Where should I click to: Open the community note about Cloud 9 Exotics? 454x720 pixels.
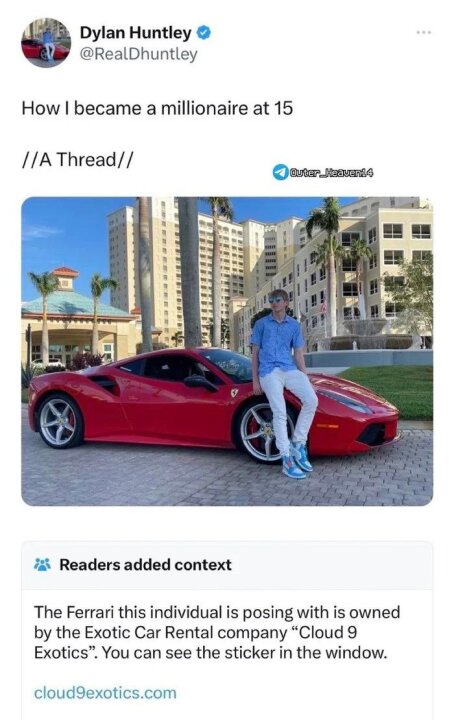coord(217,632)
